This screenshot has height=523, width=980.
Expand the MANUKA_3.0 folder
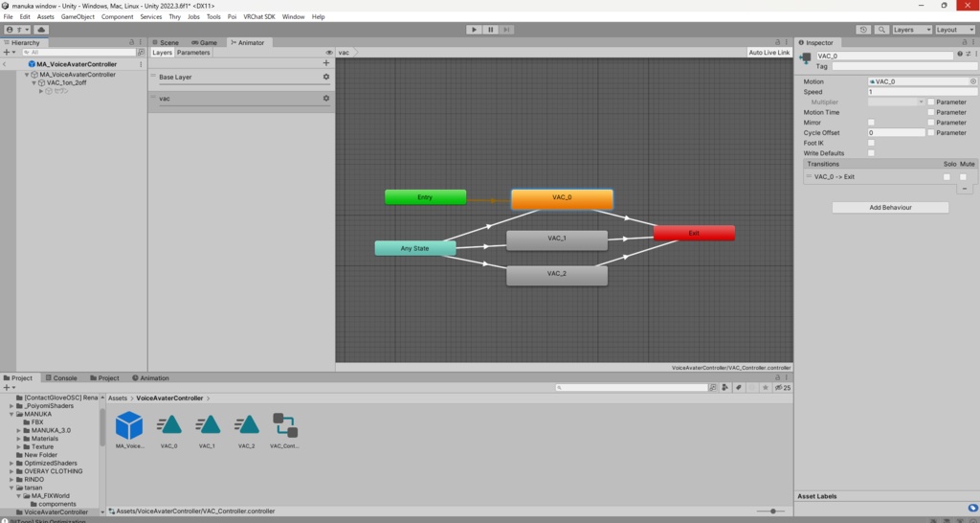pyautogui.click(x=19, y=430)
